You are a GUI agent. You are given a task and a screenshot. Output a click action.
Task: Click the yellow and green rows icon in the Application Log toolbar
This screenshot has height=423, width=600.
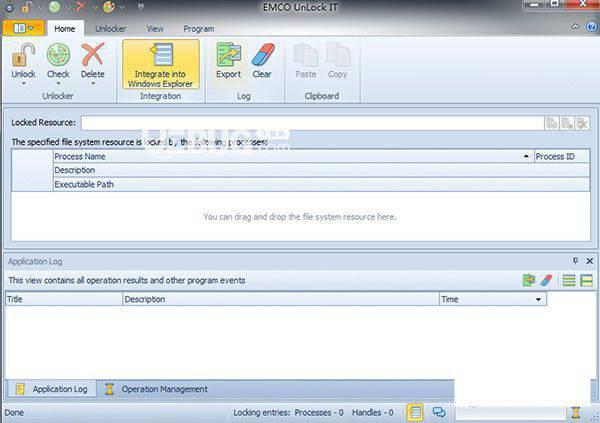tap(586, 280)
